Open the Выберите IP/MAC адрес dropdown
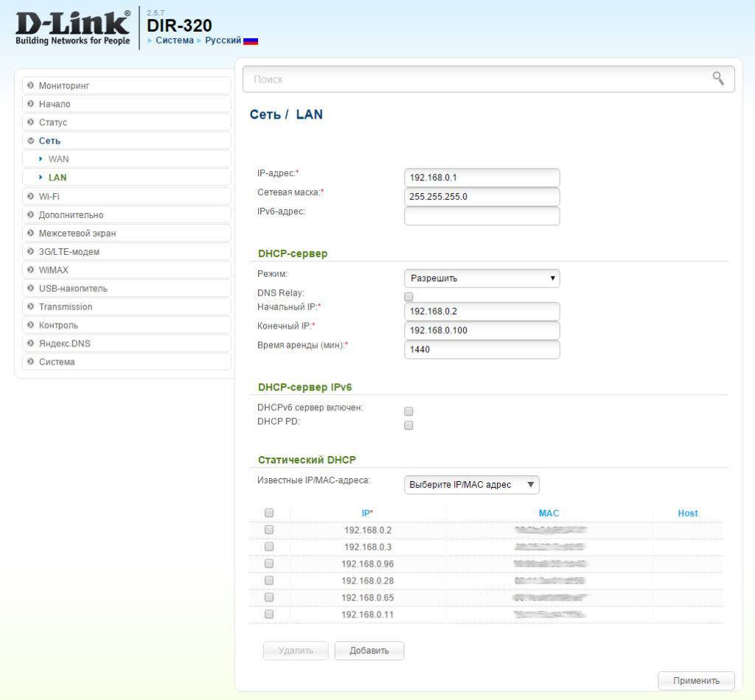This screenshot has width=755, height=700. tap(472, 484)
